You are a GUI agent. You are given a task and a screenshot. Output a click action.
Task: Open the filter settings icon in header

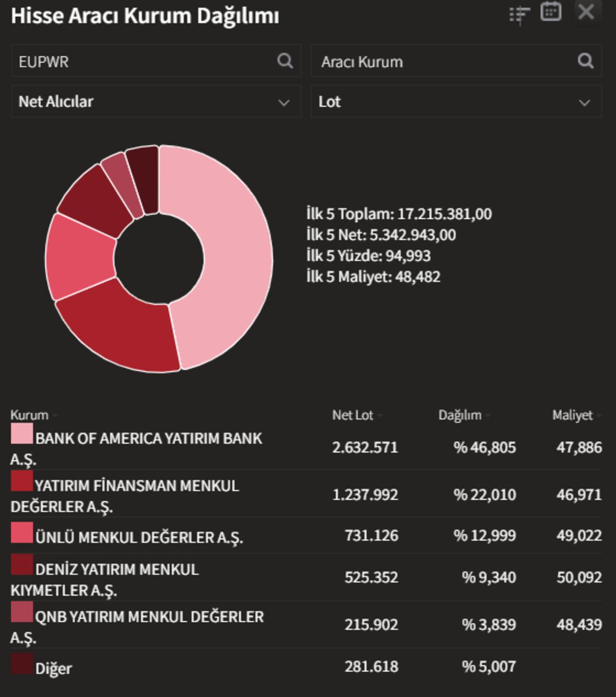(x=519, y=14)
